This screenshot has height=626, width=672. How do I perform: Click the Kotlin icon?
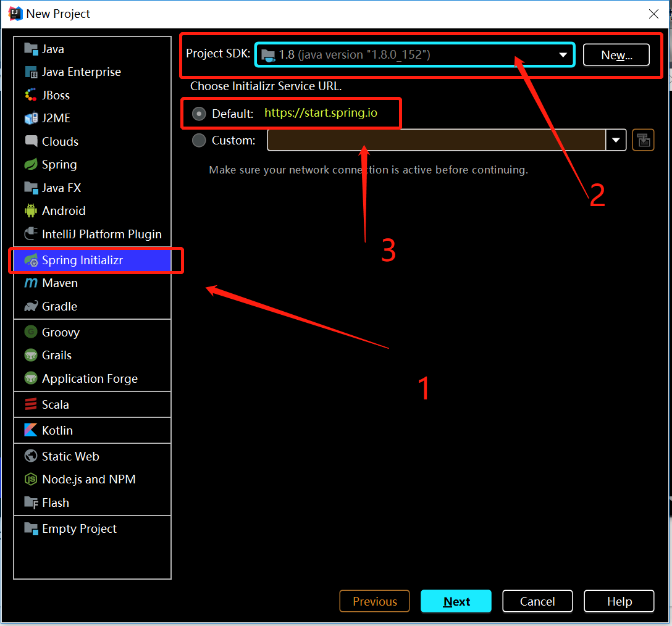point(31,430)
